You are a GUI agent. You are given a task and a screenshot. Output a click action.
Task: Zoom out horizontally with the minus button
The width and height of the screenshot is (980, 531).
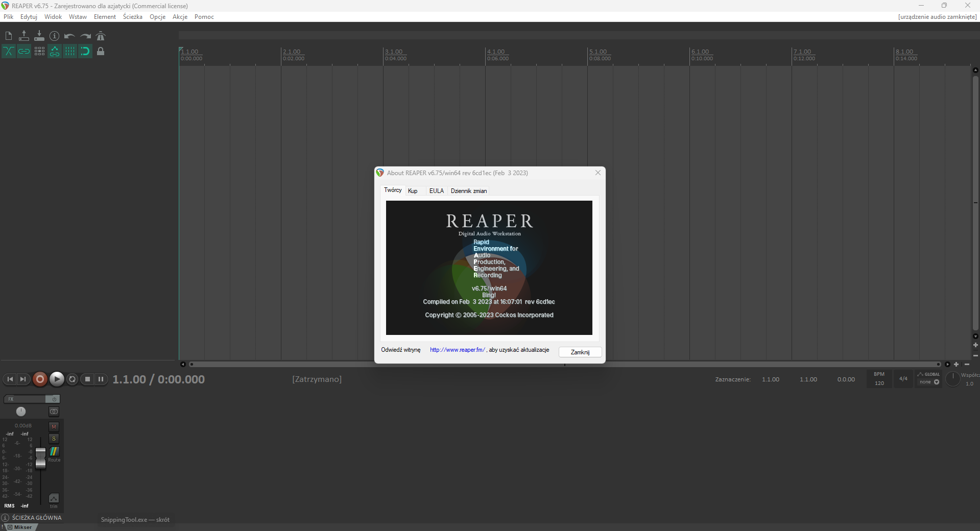tap(967, 364)
